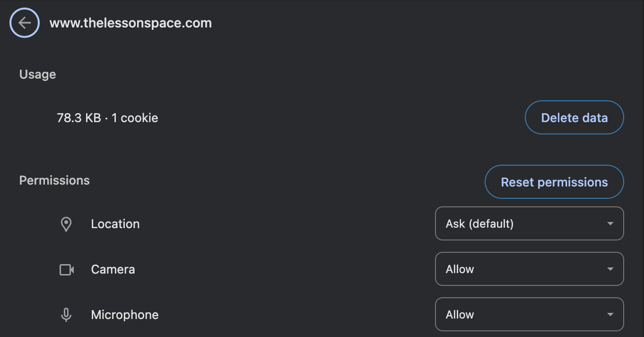The image size is (644, 337).
Task: Click the Microphone permission label
Action: click(x=125, y=315)
